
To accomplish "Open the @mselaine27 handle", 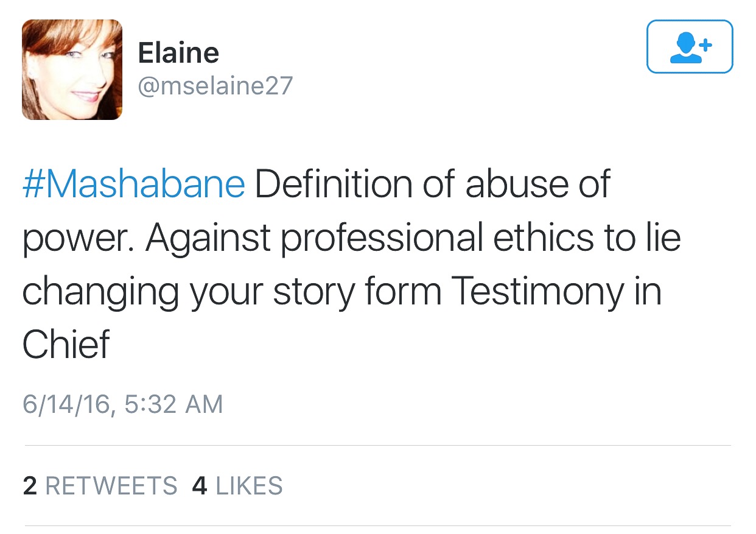I will click(x=215, y=86).
